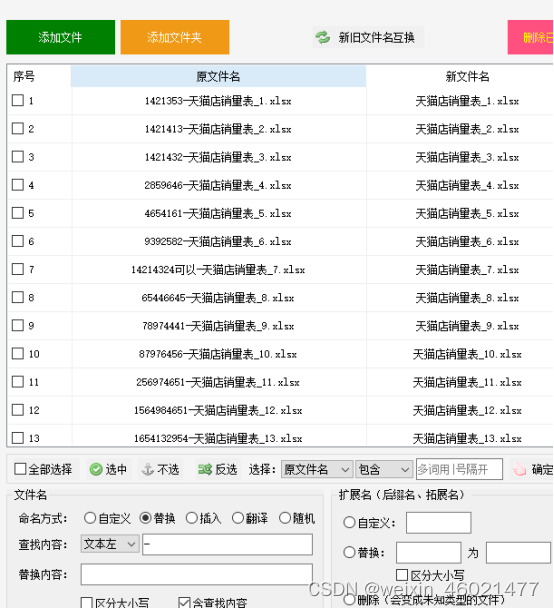Screen dimensions: 554x608
Task: Open the 原文件名 selection dropdown
Action: point(317,470)
